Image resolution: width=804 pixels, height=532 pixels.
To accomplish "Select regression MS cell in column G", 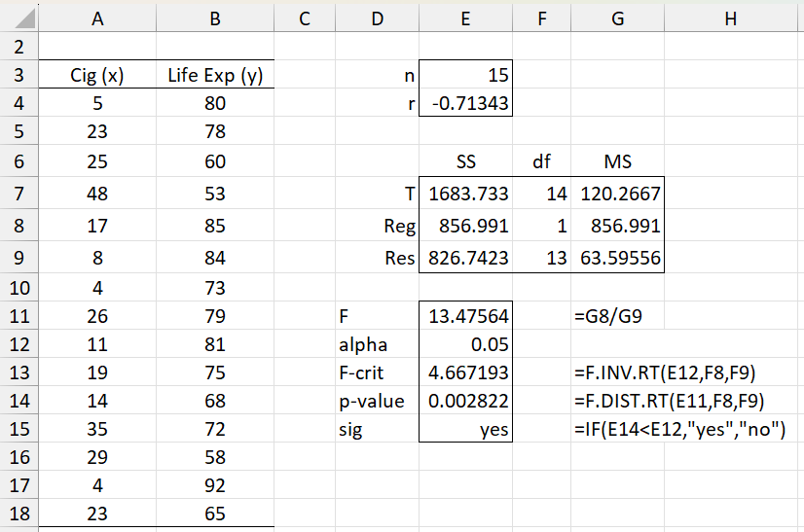I will (618, 226).
